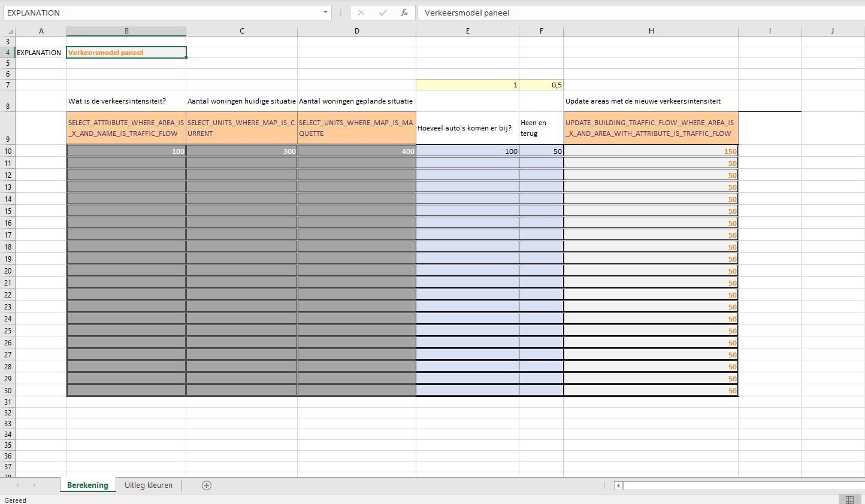Click the orange UPDATE_BUILDING_TRAFFIC_FLOW header cell
865x504 pixels.
(x=651, y=128)
